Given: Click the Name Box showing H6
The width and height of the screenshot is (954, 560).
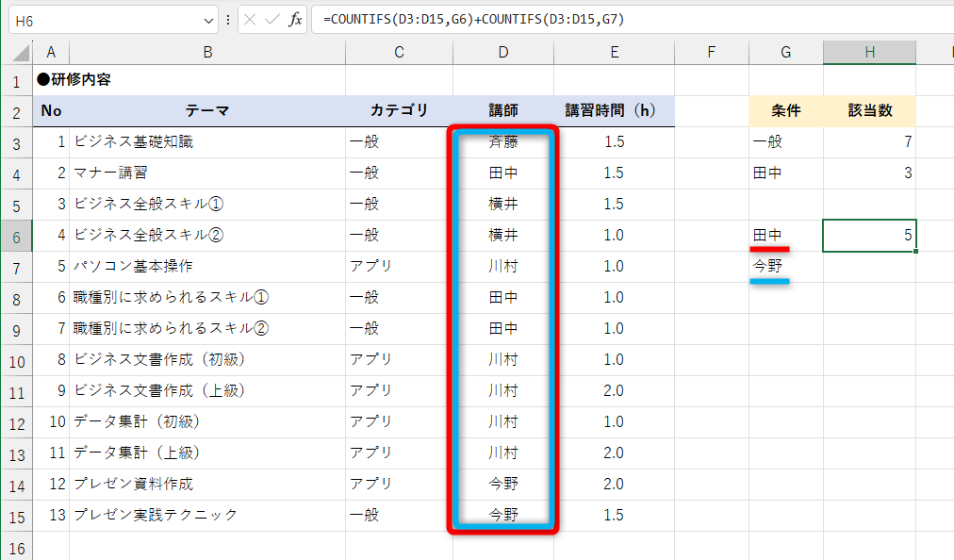Looking at the screenshot, I should (104, 18).
